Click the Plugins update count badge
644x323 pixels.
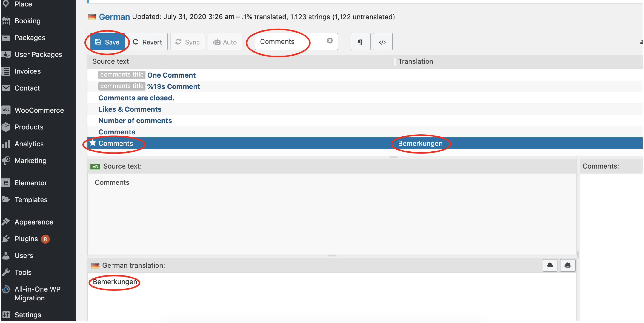pos(45,239)
